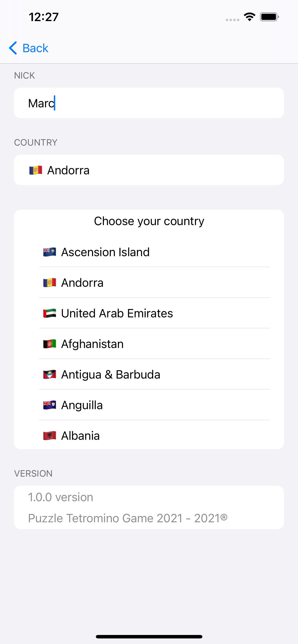Tap the Ascension Island flag icon

[49, 252]
